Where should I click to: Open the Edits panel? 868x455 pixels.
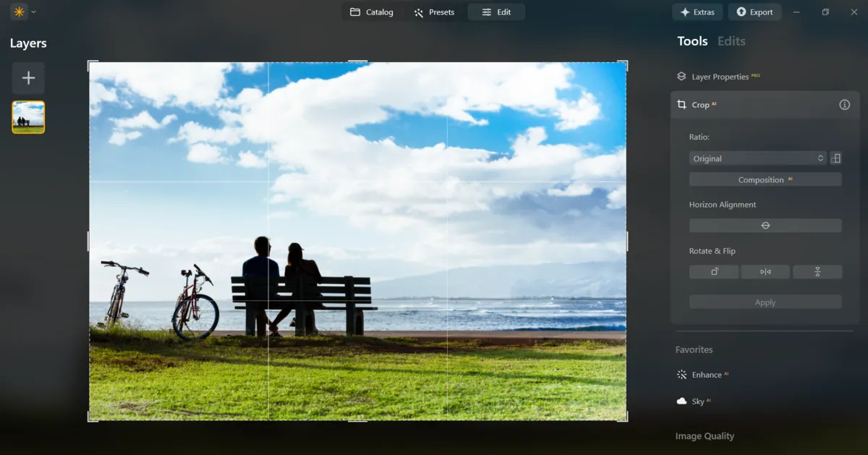pyautogui.click(x=731, y=41)
